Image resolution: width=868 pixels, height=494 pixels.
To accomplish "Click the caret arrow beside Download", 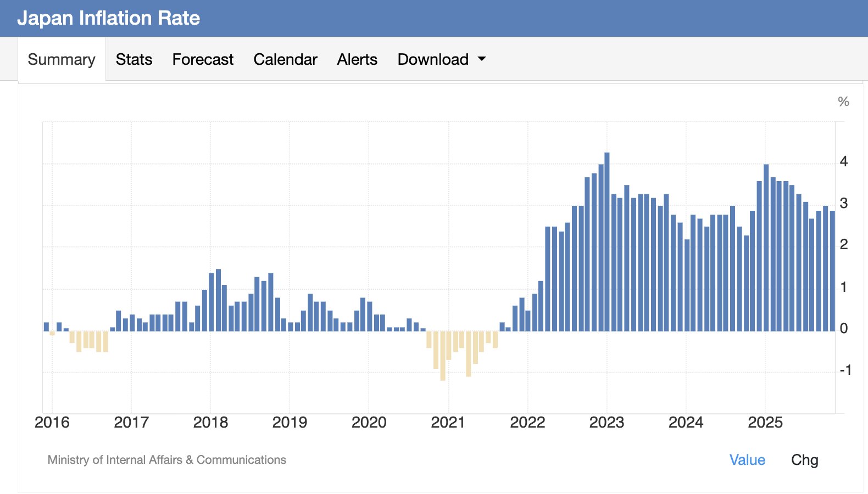I will (482, 59).
